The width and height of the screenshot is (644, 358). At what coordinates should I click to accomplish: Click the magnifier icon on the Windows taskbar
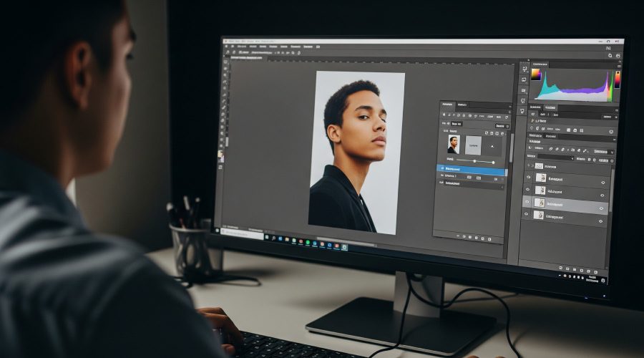[x=273, y=238]
